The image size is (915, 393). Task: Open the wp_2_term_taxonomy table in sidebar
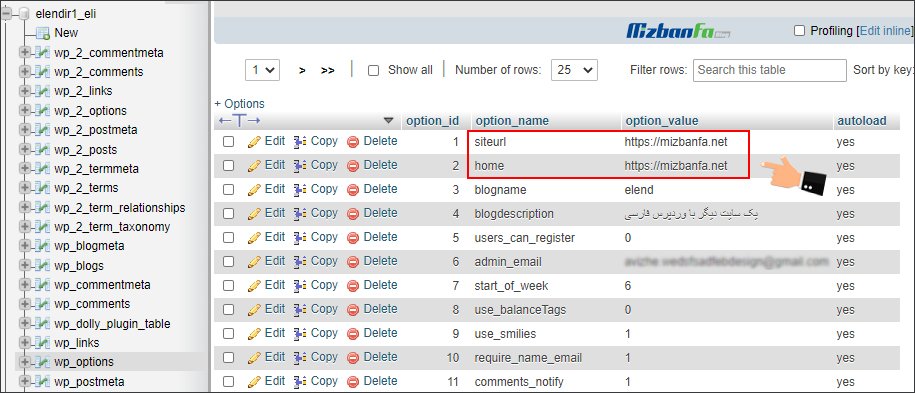coord(112,227)
